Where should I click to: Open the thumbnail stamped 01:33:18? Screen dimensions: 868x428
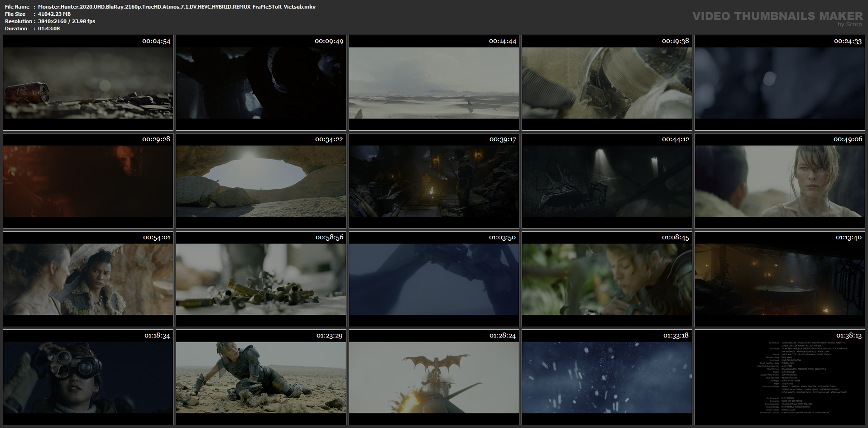point(607,377)
